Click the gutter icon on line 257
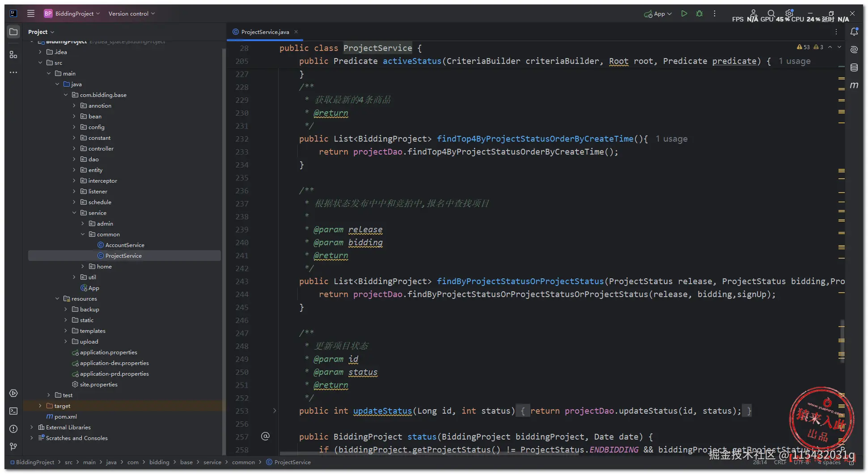The width and height of the screenshot is (868, 474). click(x=265, y=436)
